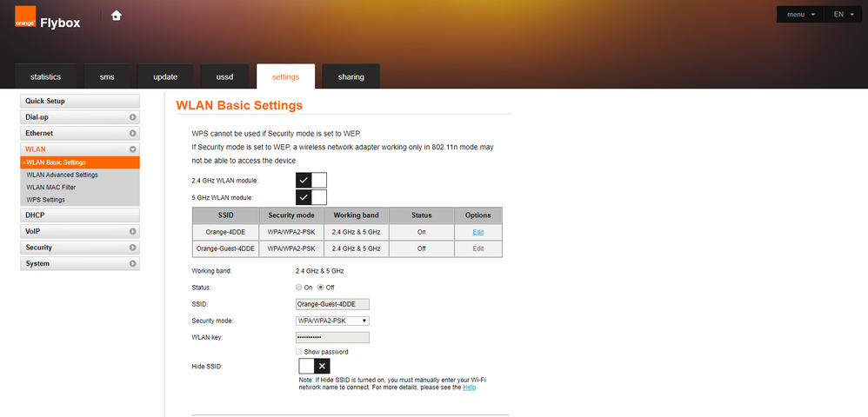Image resolution: width=868 pixels, height=417 pixels.
Task: Open the Help link in note
Action: pos(469,387)
